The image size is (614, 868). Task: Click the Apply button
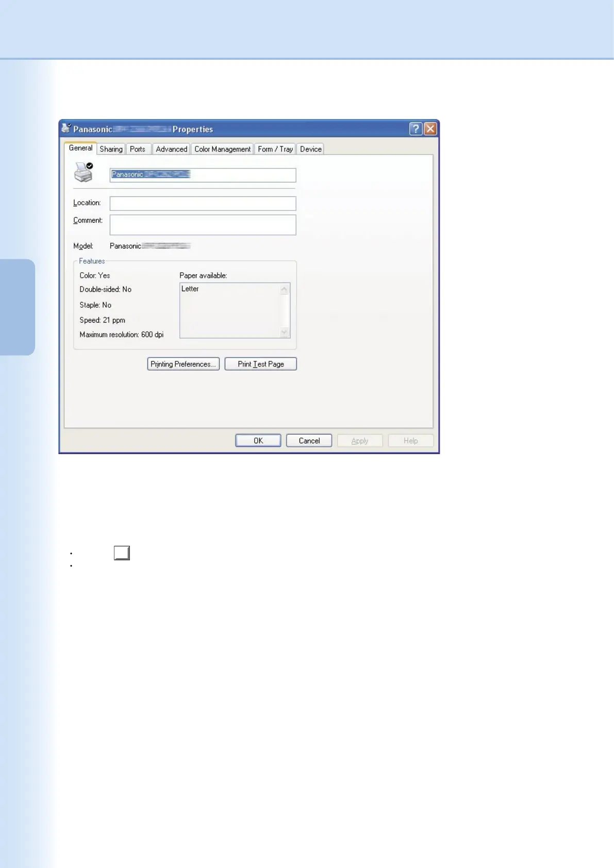click(x=360, y=441)
